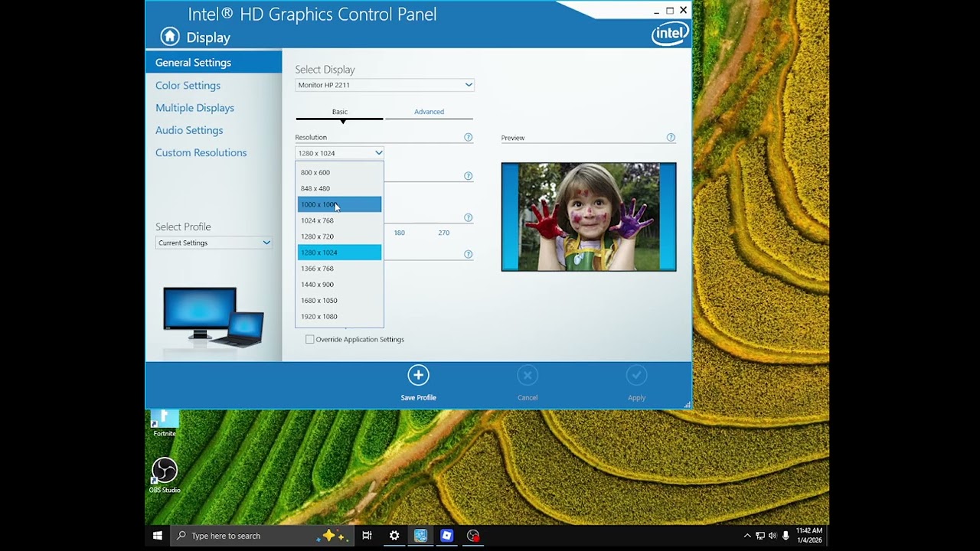The image size is (980, 551).
Task: Click the Save Profile label
Action: click(418, 397)
